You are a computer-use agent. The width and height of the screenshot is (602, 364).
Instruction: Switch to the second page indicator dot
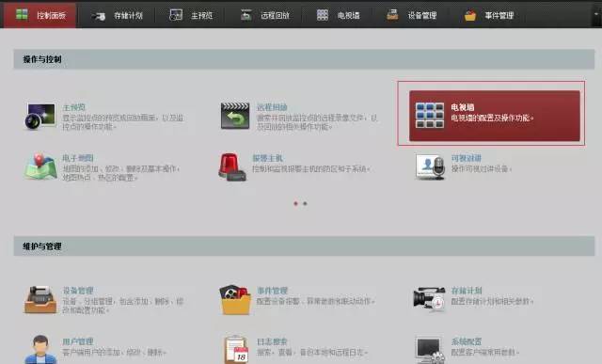tap(305, 203)
